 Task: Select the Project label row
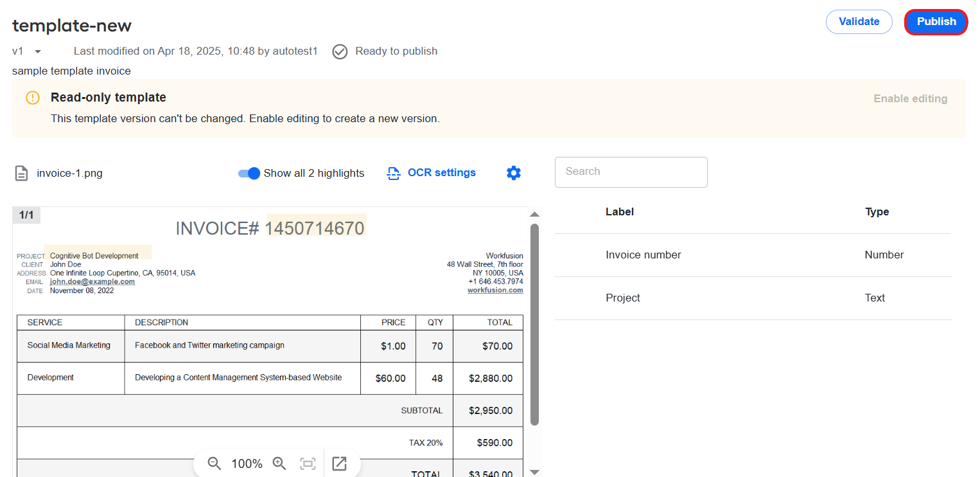pyautogui.click(x=753, y=298)
